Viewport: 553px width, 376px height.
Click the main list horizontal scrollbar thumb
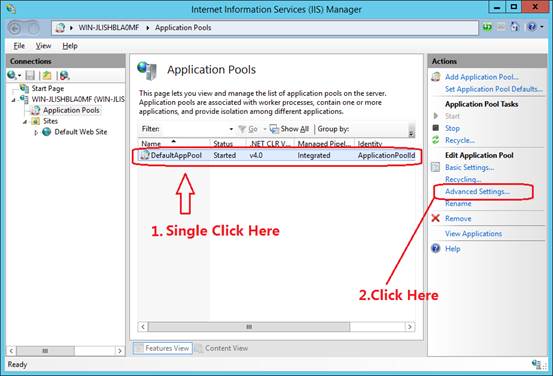[x=249, y=327]
